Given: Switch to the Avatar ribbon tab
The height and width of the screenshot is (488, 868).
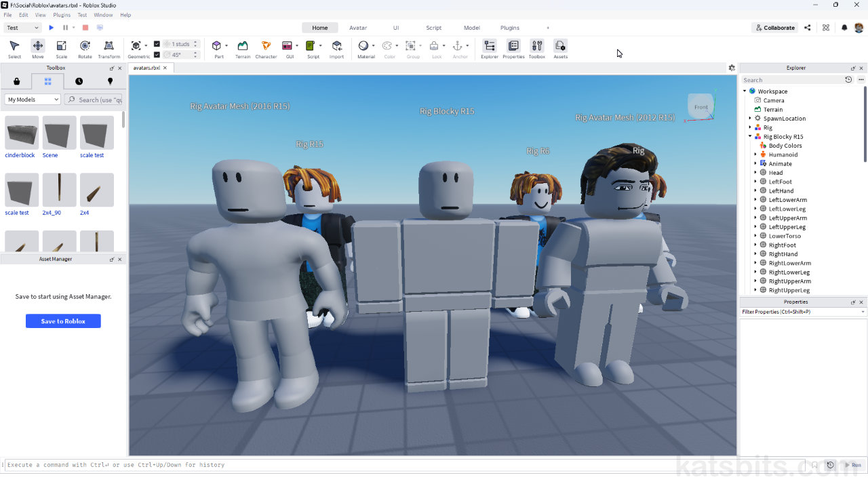Looking at the screenshot, I should pos(358,28).
